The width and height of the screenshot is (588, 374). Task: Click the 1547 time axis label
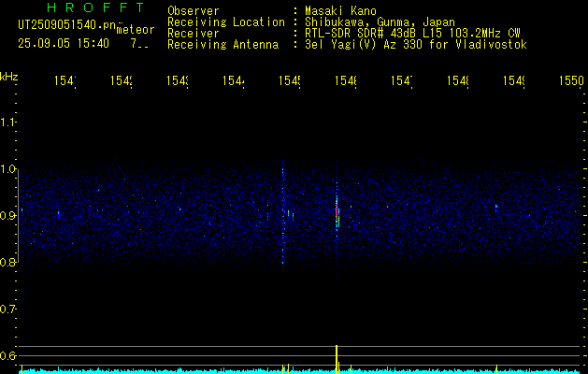click(x=402, y=80)
